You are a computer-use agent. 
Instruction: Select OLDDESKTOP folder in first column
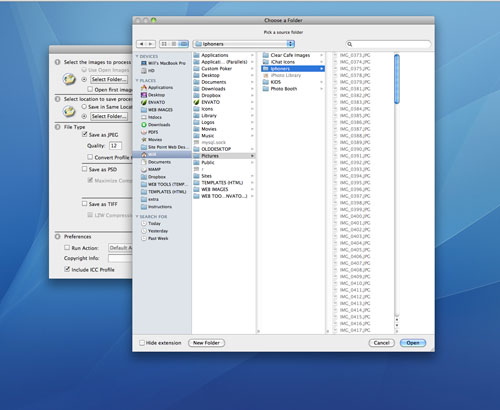pos(224,149)
